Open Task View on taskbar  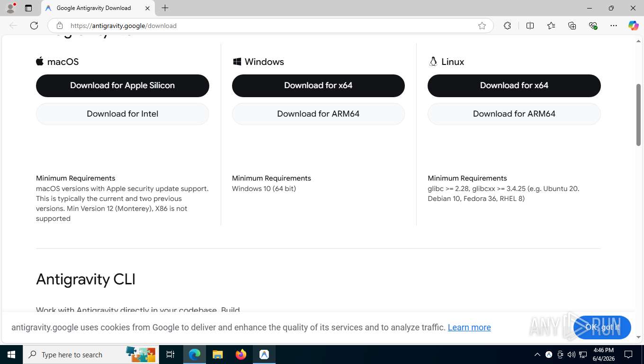coord(170,355)
